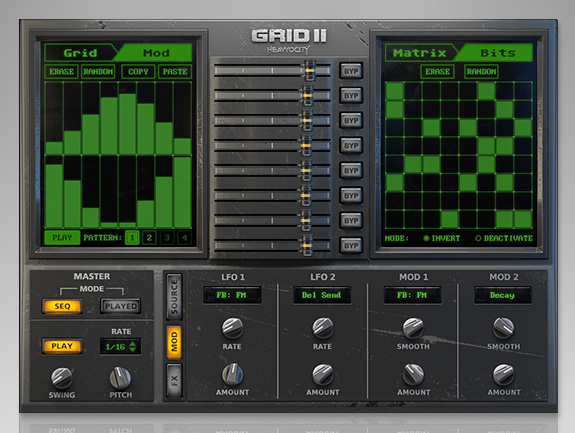Open the Matrix tab
575x433 pixels.
click(420, 53)
